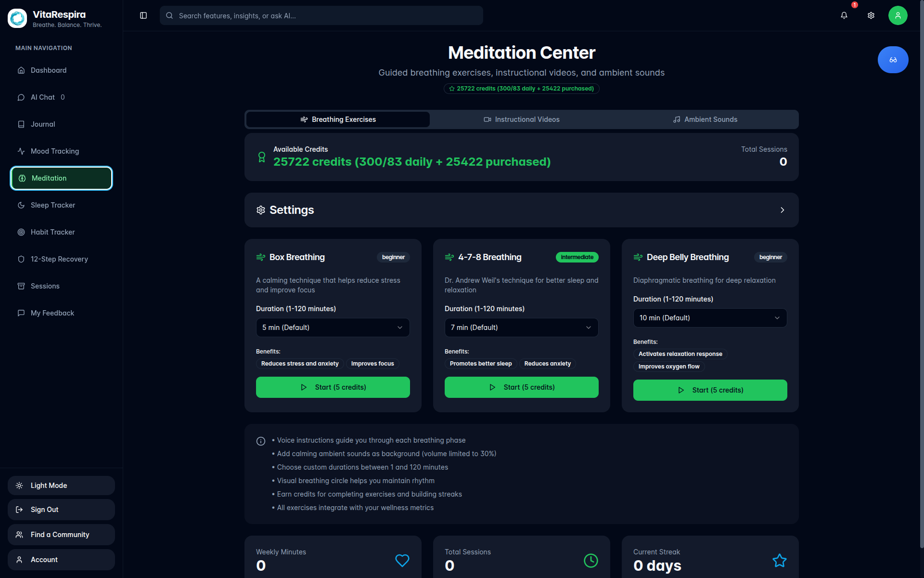924x578 pixels.
Task: Click the heart icon in Weekly Minutes
Action: point(402,560)
